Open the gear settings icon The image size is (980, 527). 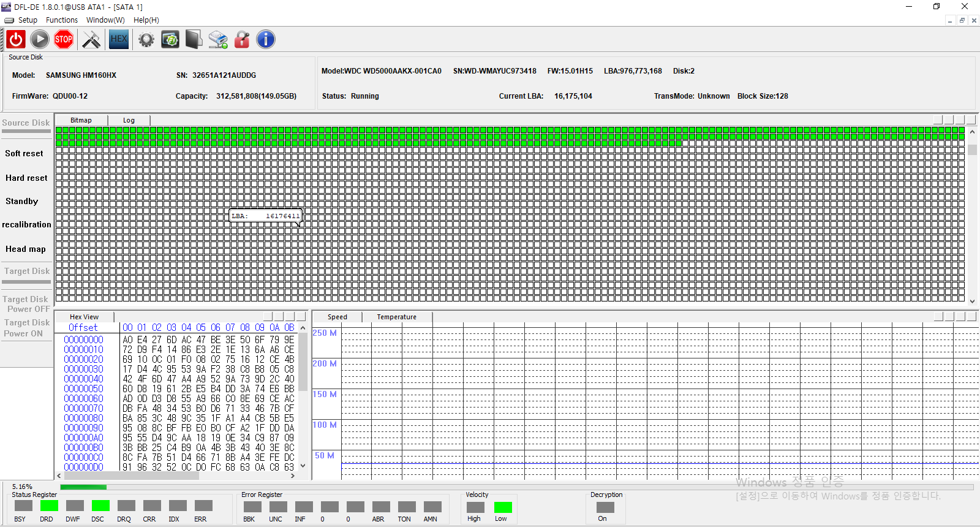146,40
